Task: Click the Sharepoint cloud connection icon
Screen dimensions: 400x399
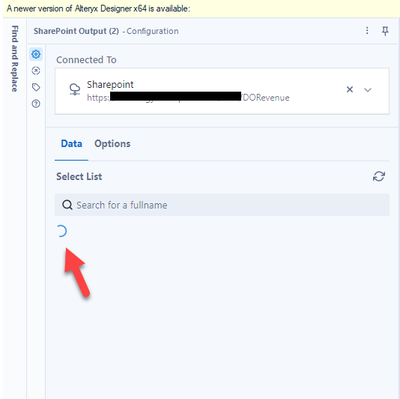Action: (x=75, y=90)
